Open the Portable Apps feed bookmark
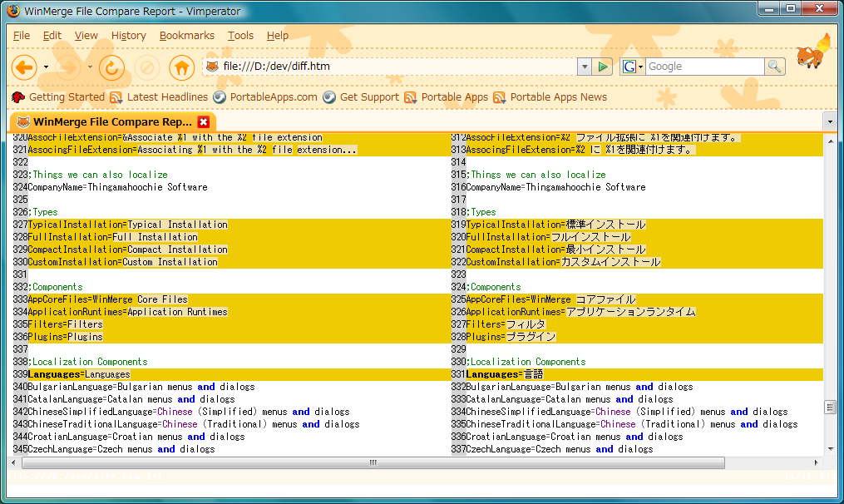 tap(447, 97)
